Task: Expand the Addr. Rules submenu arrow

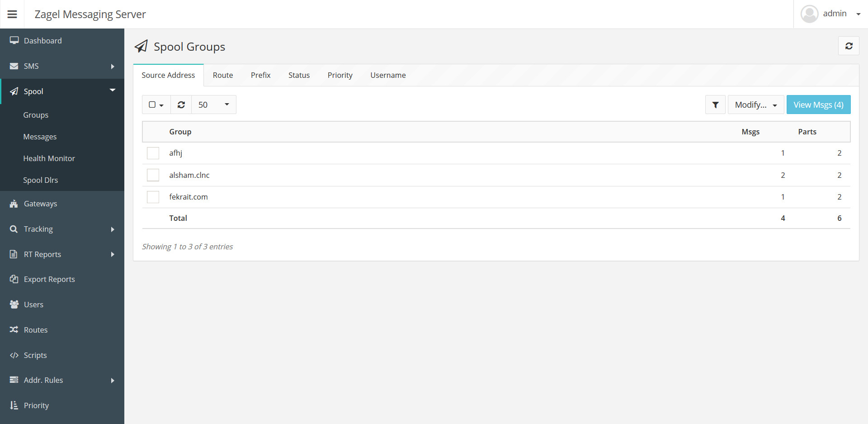Action: pyautogui.click(x=113, y=381)
